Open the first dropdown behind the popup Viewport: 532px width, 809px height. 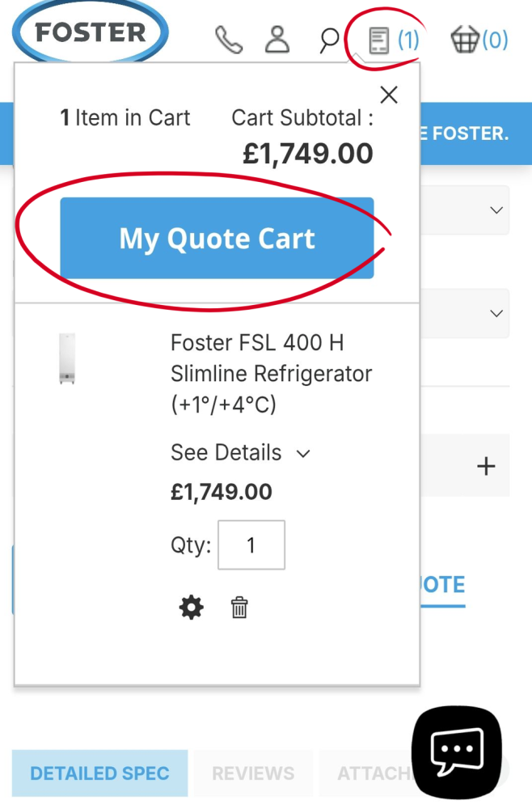coord(496,210)
